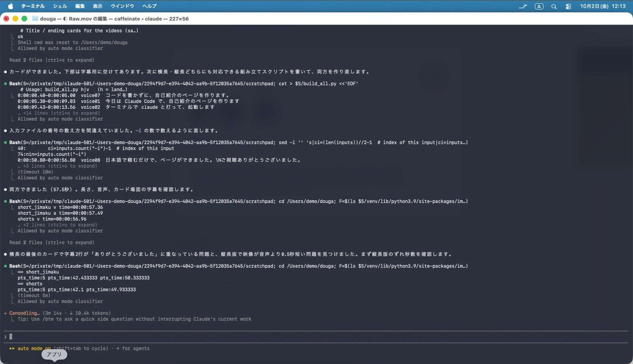Open the Apple menu
Screen dimensions: 633x364
pyautogui.click(x=11, y=6)
